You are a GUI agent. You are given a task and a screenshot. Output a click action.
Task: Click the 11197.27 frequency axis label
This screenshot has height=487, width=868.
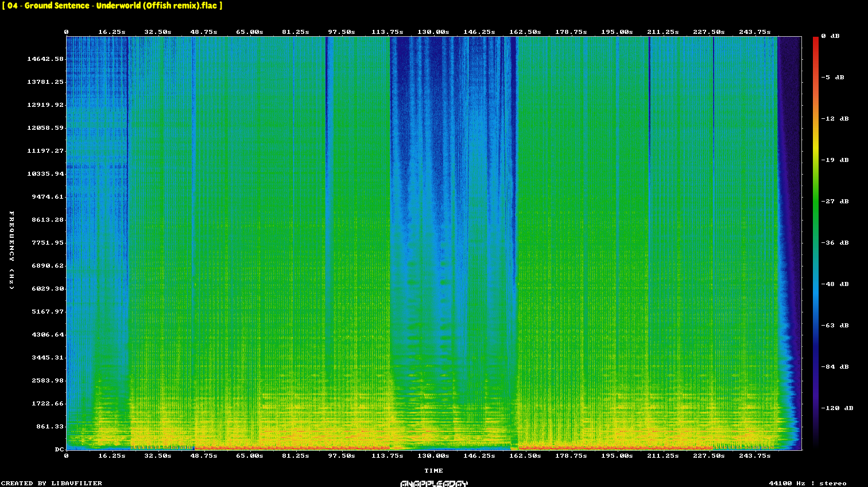[45, 151]
